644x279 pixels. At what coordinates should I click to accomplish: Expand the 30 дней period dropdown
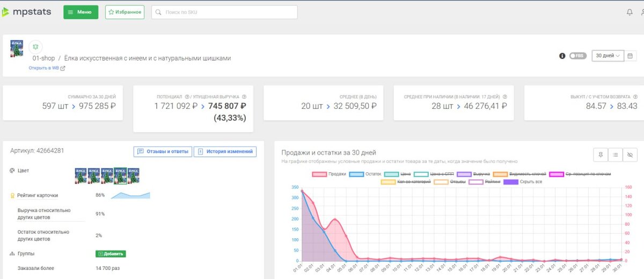[608, 56]
